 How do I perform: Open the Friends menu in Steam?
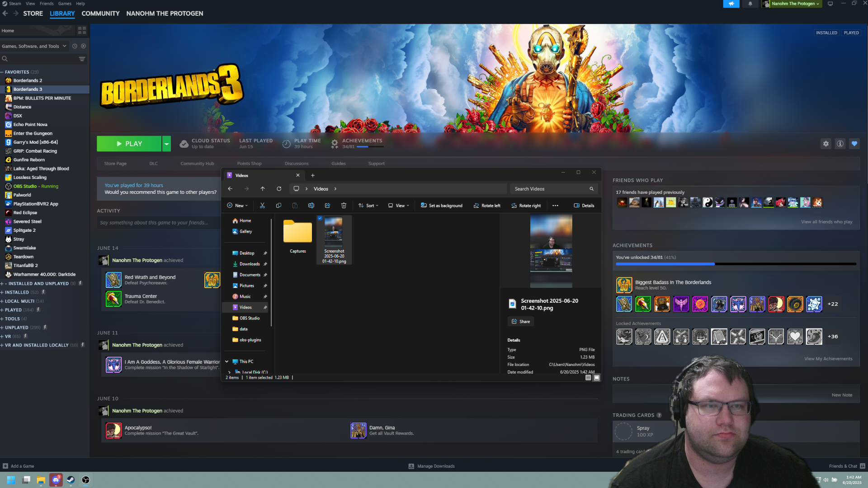coord(47,4)
